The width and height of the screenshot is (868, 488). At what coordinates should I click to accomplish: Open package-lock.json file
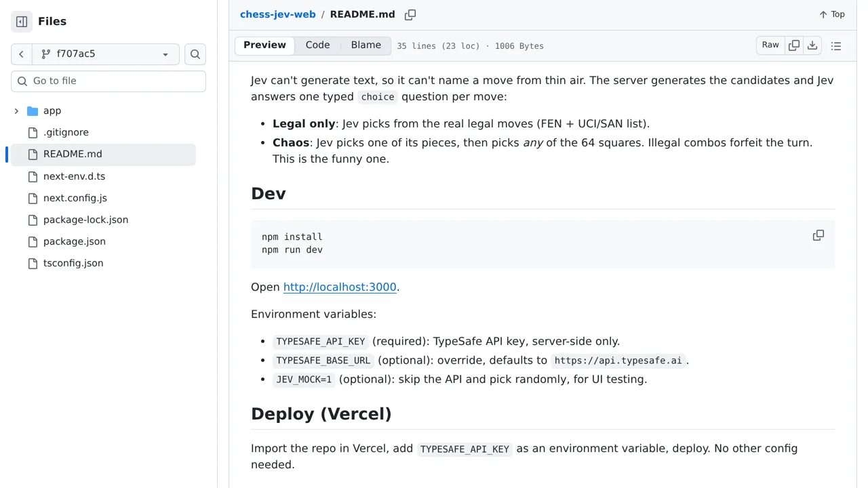(x=85, y=220)
